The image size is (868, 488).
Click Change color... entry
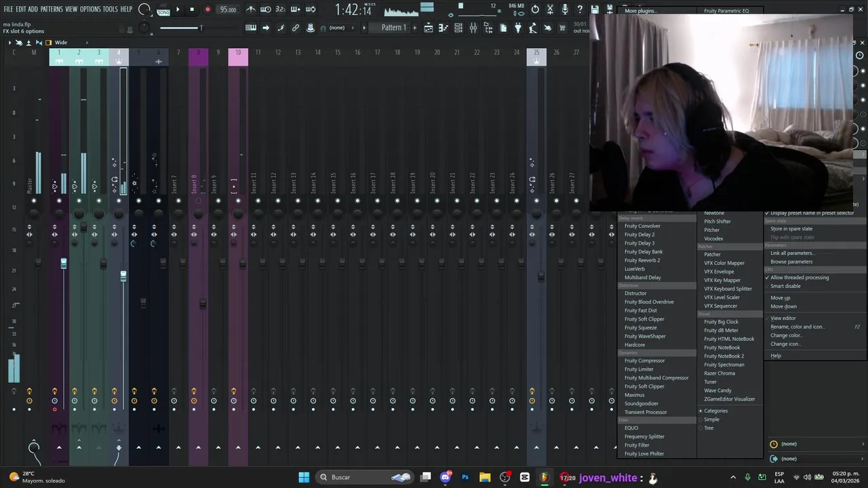(786, 335)
